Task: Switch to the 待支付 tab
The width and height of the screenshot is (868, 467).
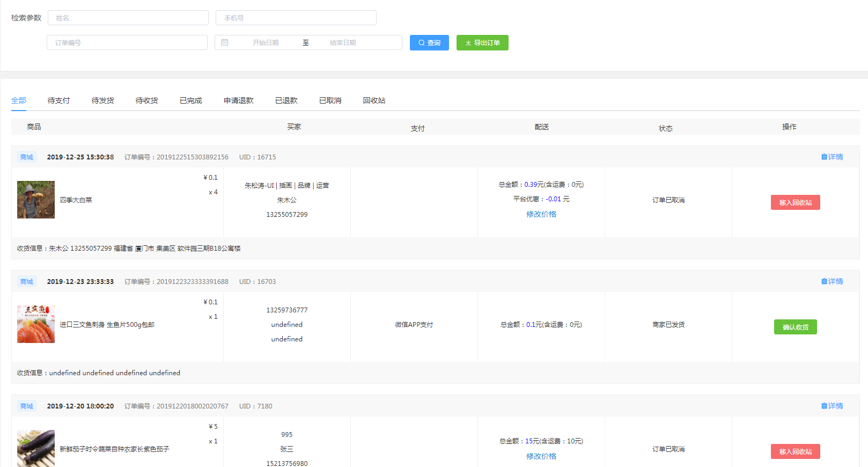Action: (58, 100)
